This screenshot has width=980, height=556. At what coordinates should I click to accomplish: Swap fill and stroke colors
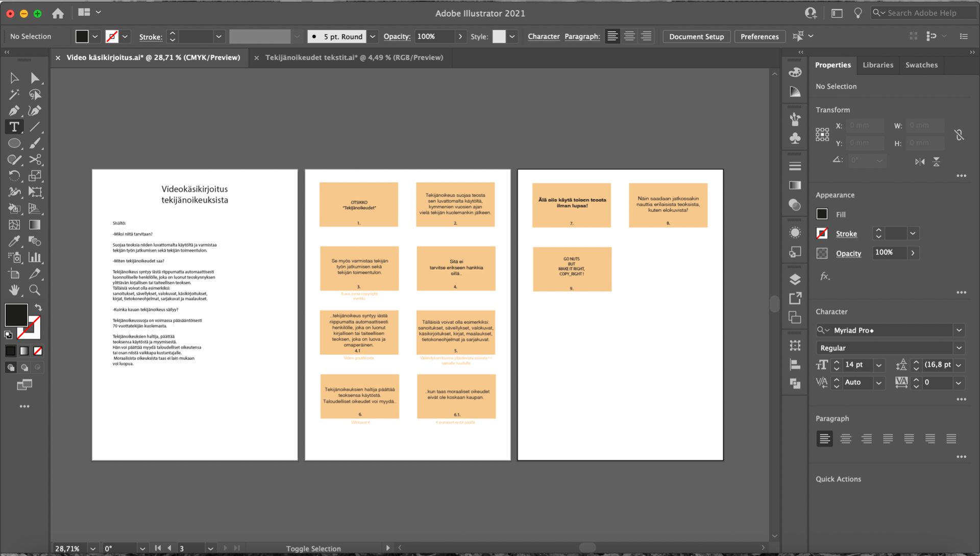(x=38, y=307)
